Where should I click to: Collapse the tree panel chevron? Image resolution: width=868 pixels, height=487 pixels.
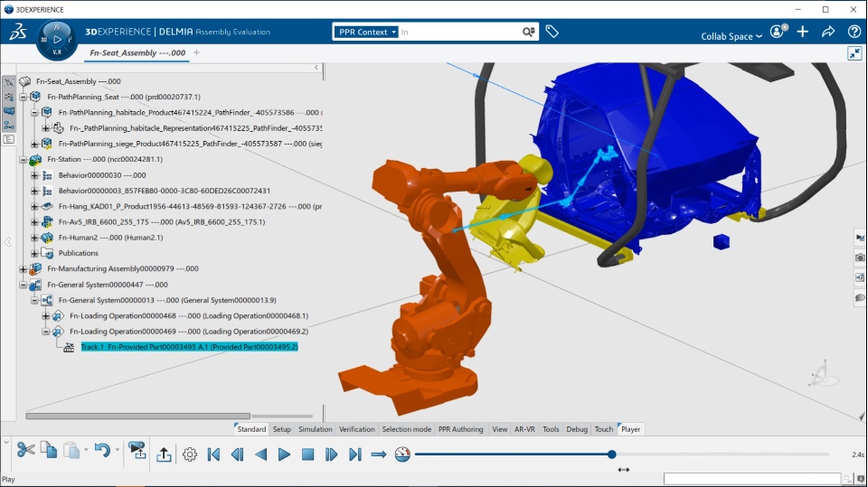coord(316,68)
